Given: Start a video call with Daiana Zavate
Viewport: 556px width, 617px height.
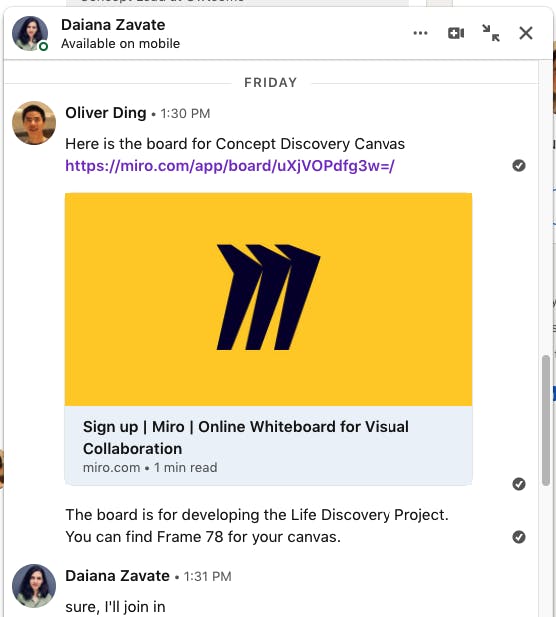Looking at the screenshot, I should pyautogui.click(x=456, y=33).
